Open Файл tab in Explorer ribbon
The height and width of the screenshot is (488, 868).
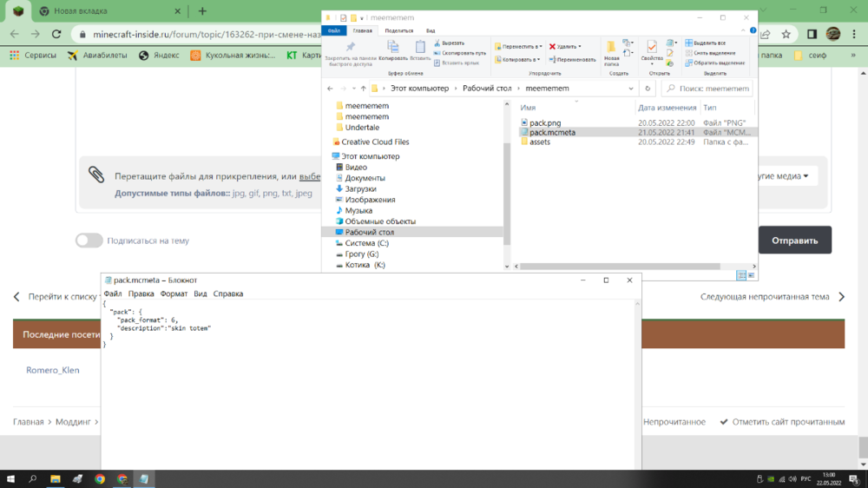[x=334, y=30]
